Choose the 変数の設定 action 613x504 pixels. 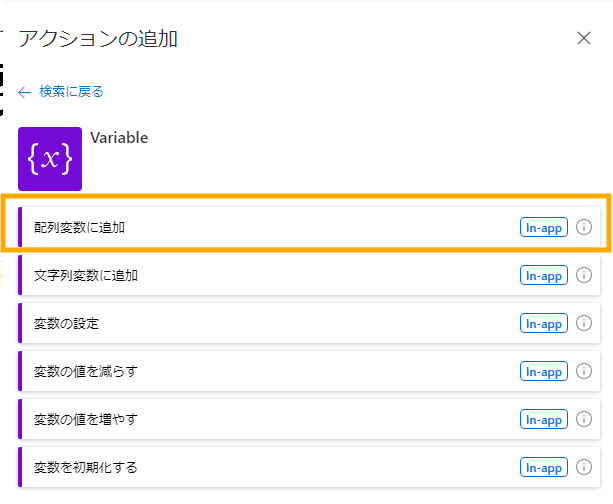pos(309,323)
